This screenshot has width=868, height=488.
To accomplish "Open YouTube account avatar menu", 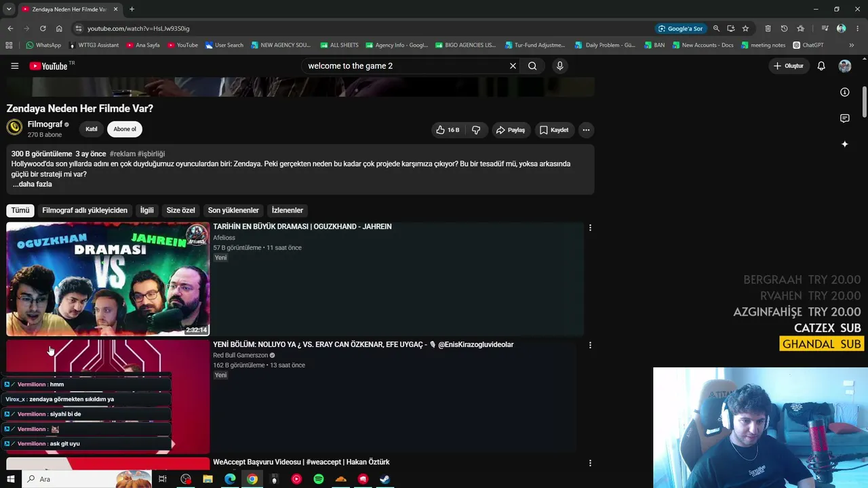I will (845, 66).
